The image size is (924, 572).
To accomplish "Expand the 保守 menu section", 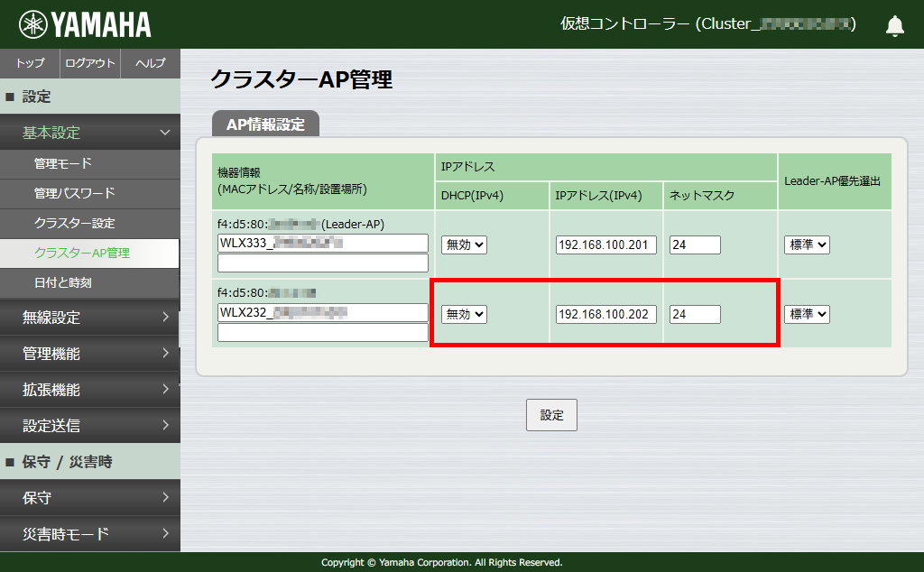I will tap(90, 498).
